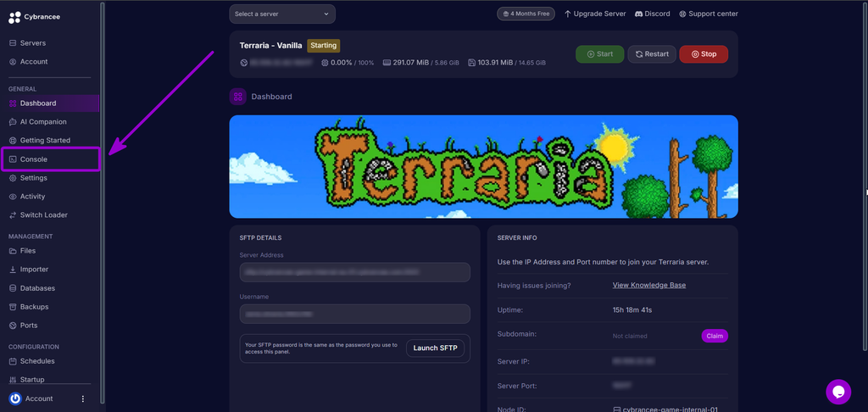Go to Dashboard in sidebar
The height and width of the screenshot is (412, 868).
pos(50,103)
